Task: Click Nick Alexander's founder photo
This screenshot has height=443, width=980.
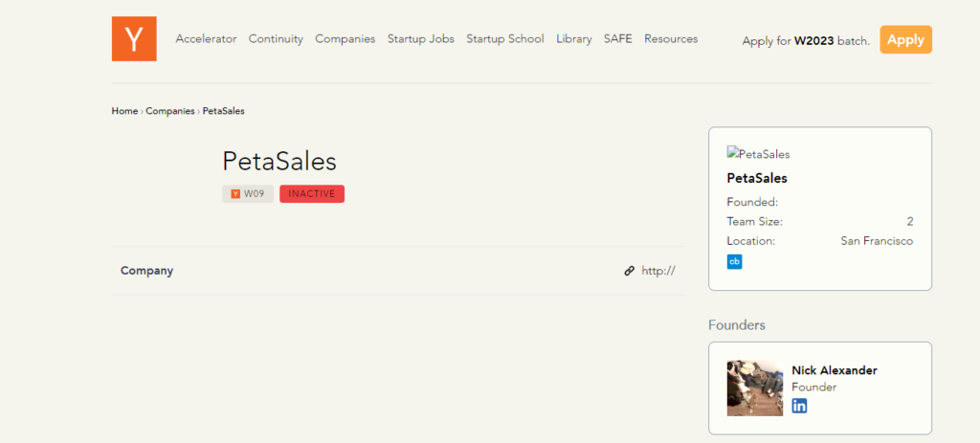Action: pos(755,388)
